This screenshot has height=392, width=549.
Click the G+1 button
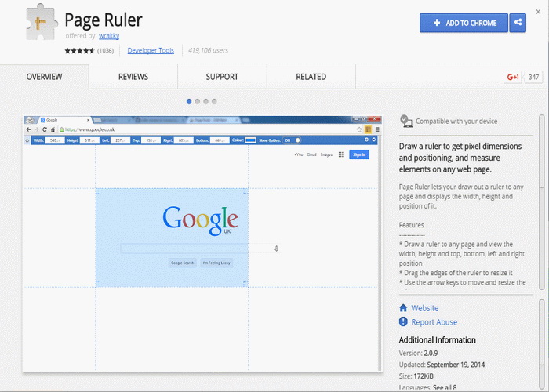point(513,77)
